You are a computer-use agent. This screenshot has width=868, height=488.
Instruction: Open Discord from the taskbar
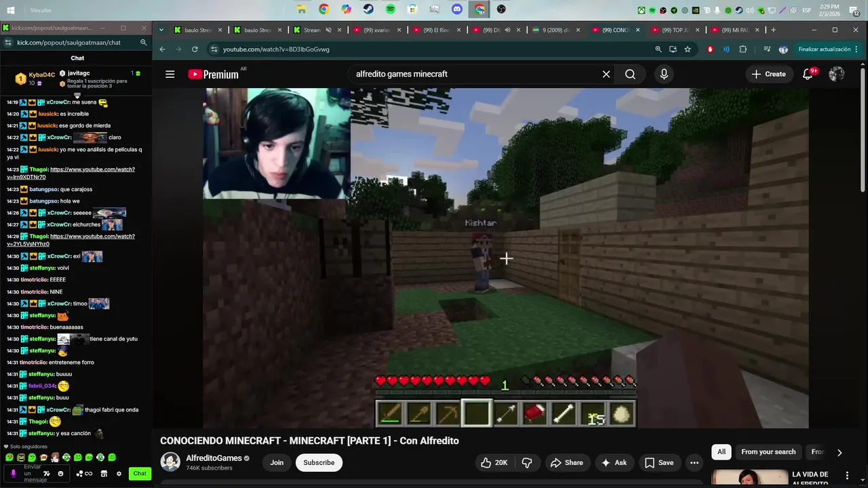[x=457, y=9]
